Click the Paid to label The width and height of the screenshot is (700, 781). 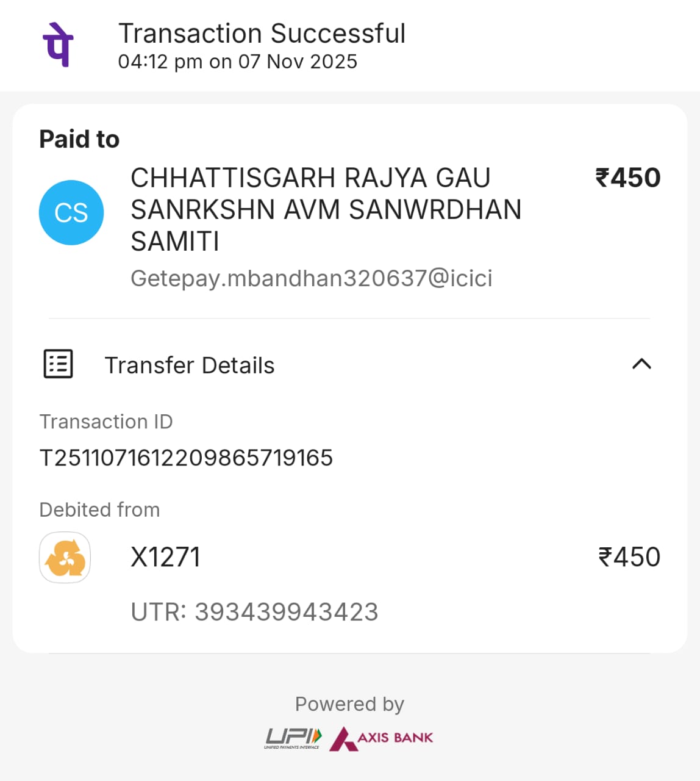[79, 139]
